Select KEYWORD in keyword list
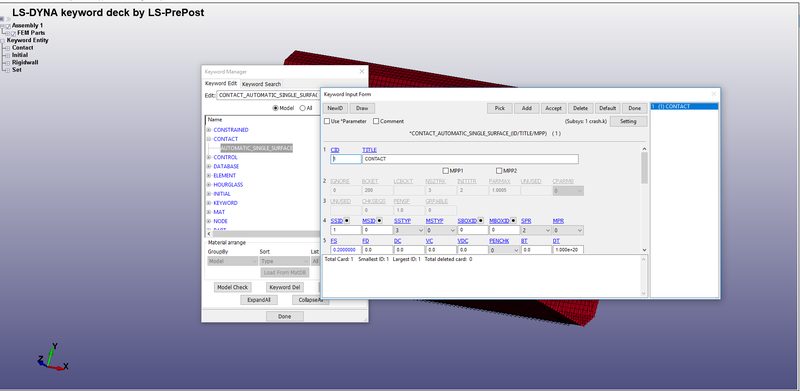Viewport: 800px width, 391px height. 226,203
